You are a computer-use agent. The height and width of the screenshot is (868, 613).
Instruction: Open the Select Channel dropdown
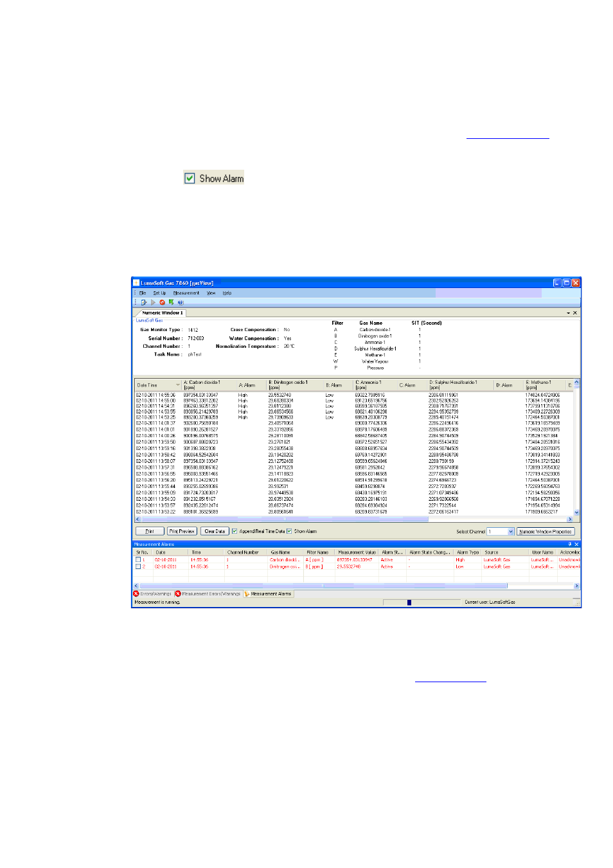click(x=511, y=532)
